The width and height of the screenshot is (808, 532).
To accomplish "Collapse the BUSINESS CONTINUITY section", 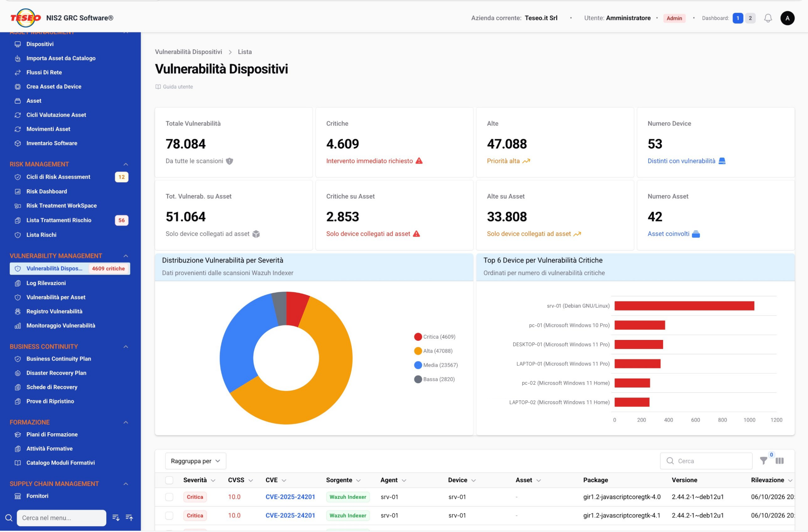I will click(x=126, y=347).
